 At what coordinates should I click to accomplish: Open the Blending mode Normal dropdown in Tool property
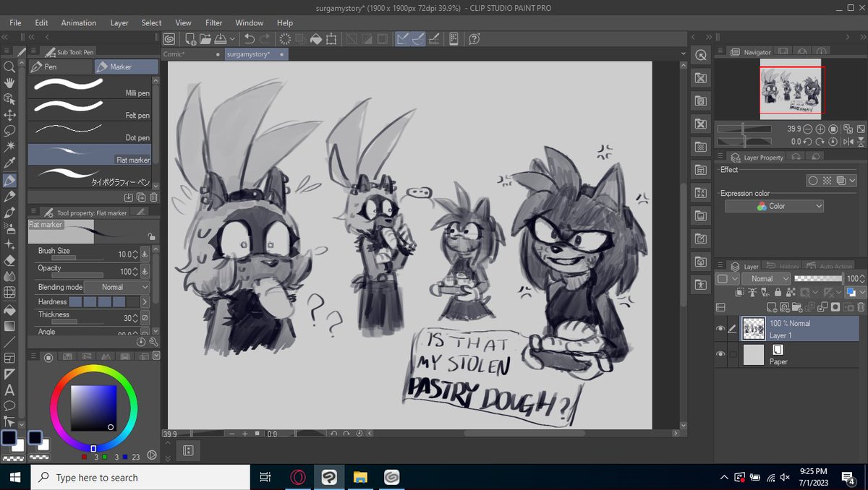click(116, 287)
